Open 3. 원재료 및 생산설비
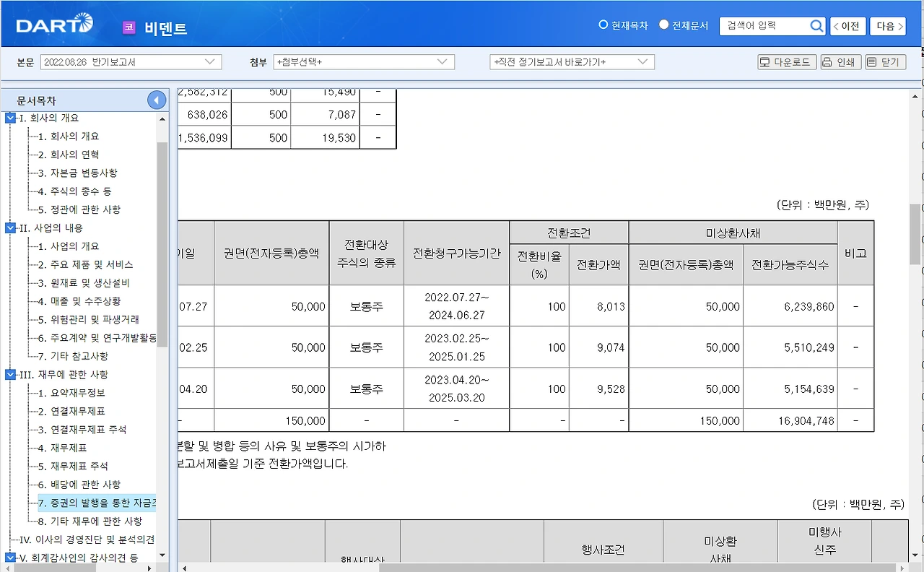924x572 pixels. point(84,283)
